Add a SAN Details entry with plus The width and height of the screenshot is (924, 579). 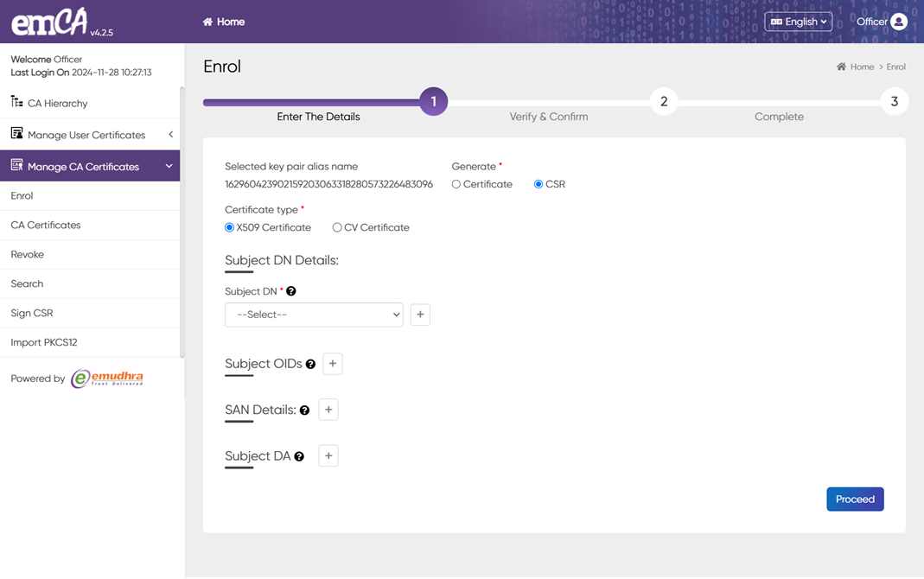(x=328, y=410)
